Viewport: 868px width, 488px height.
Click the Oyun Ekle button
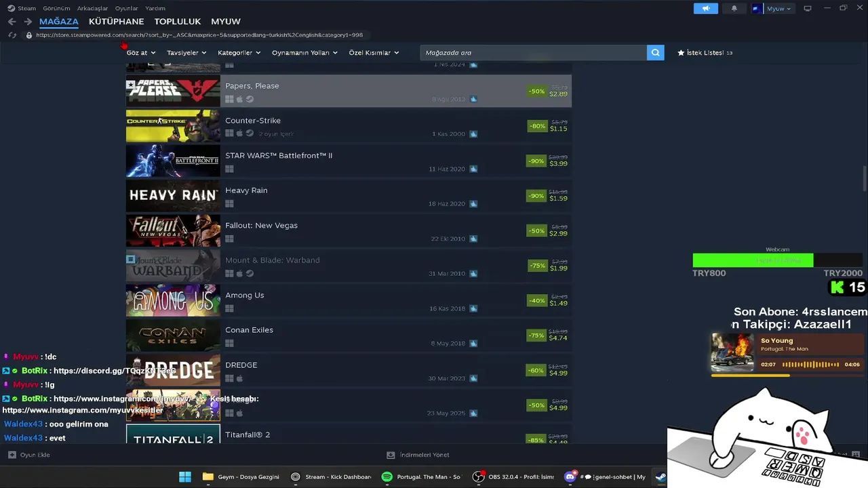(28, 455)
